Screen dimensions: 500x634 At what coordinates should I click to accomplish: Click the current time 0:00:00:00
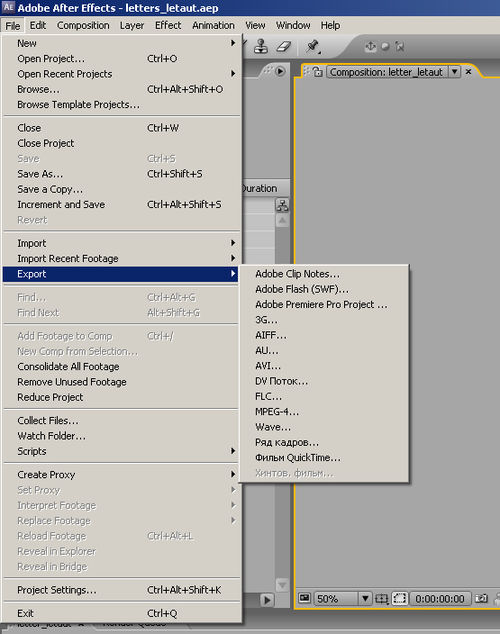(x=440, y=598)
